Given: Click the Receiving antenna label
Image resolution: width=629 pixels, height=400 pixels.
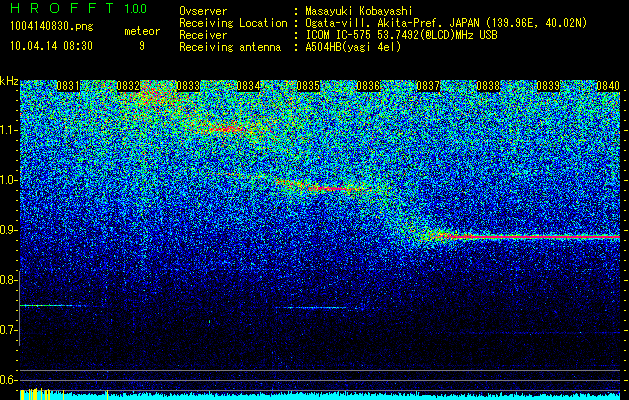Looking at the screenshot, I should pos(230,47).
